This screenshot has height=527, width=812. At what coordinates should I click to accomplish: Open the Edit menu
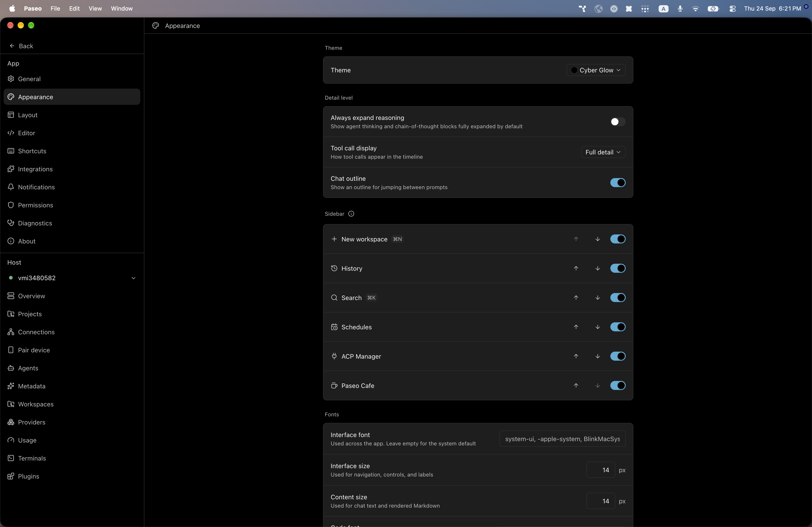tap(74, 9)
